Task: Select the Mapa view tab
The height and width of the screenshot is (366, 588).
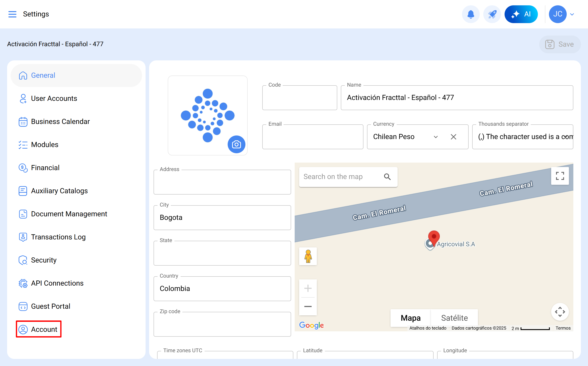Action: click(x=410, y=318)
